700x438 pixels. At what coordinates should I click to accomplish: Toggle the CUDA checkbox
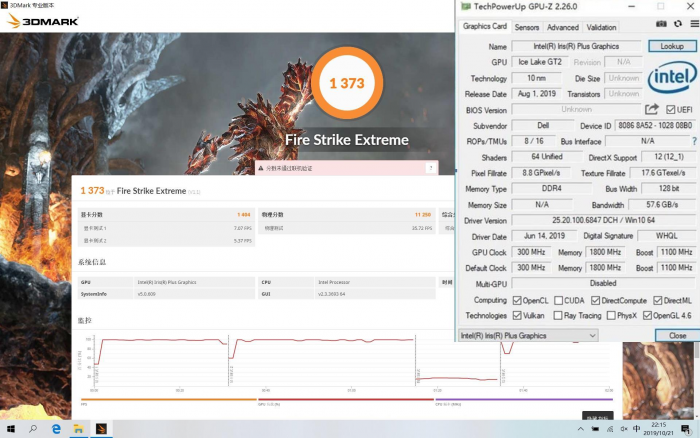click(558, 300)
